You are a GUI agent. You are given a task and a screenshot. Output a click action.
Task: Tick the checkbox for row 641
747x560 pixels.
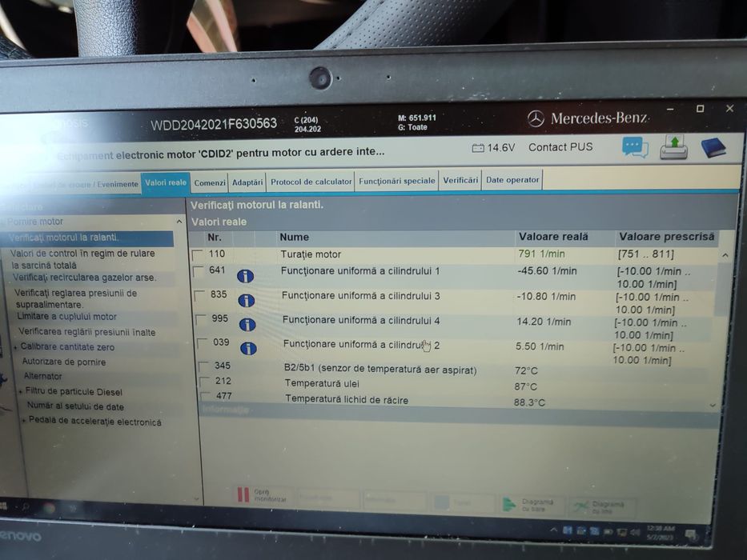click(199, 271)
